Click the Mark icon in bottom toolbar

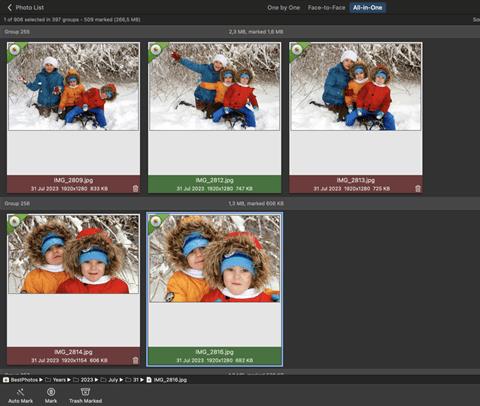pyautogui.click(x=51, y=392)
